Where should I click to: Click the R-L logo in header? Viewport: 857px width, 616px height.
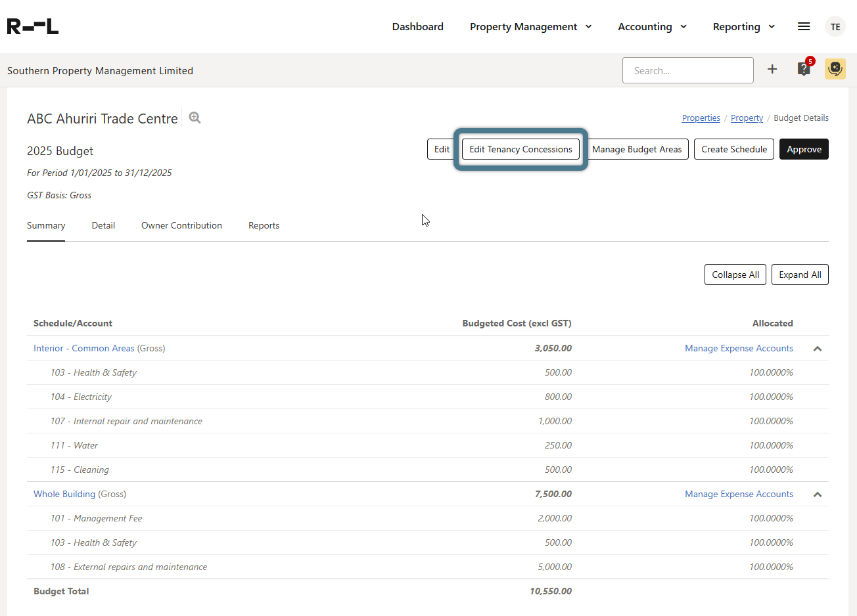(x=33, y=26)
